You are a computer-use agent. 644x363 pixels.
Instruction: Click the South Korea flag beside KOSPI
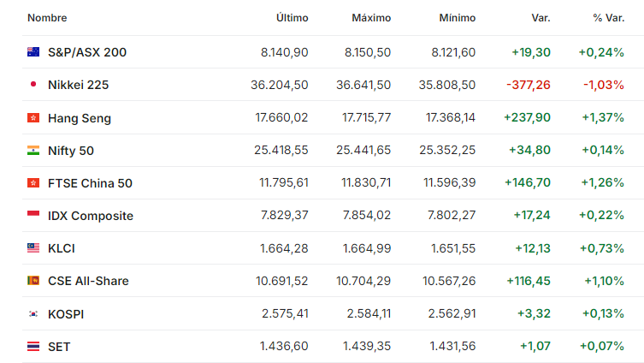pos(33,313)
